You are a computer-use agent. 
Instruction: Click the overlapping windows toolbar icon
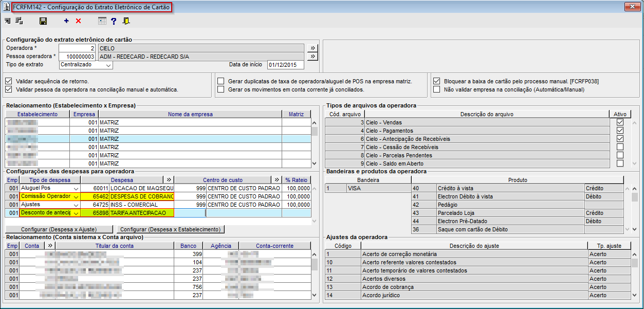click(x=19, y=21)
